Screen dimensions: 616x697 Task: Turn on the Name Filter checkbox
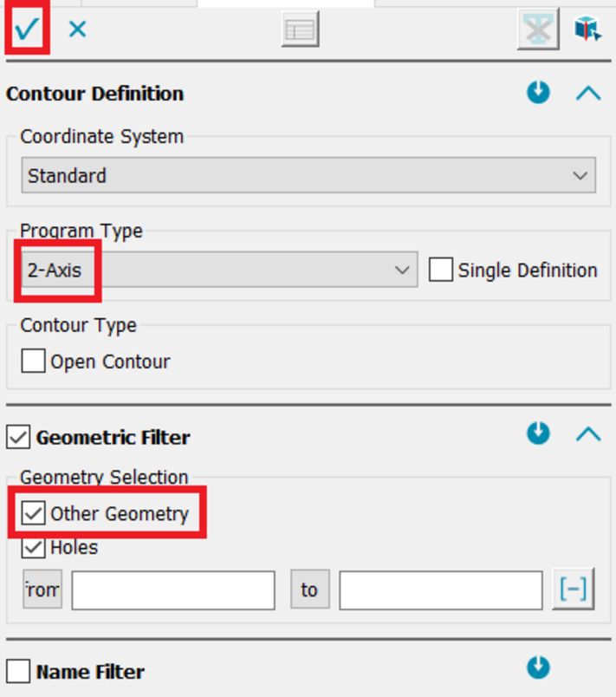(18, 672)
